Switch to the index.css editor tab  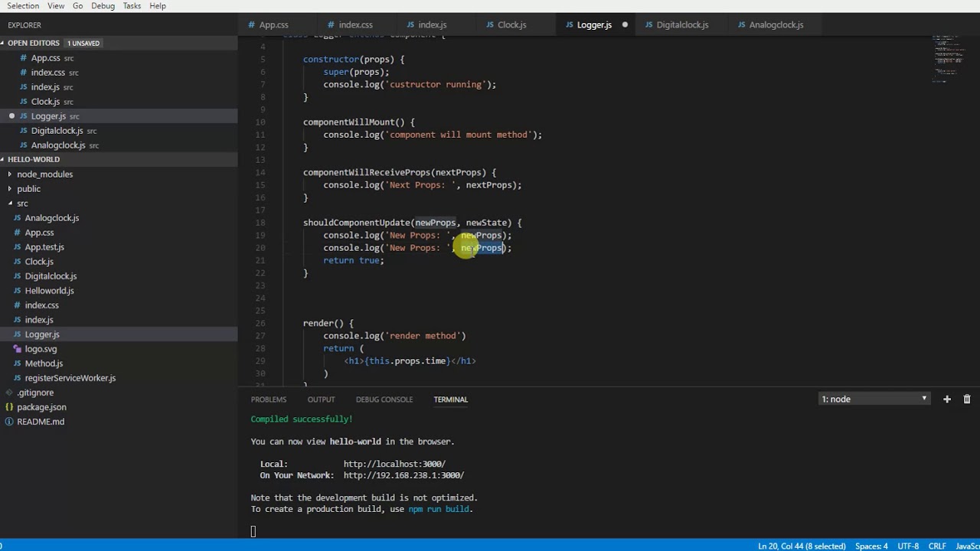(x=355, y=24)
